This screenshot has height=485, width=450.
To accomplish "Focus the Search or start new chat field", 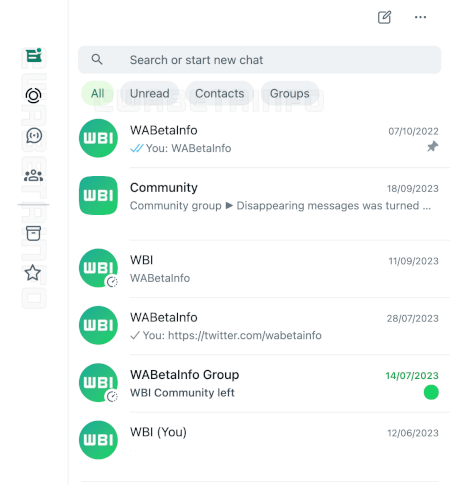I will tap(259, 60).
